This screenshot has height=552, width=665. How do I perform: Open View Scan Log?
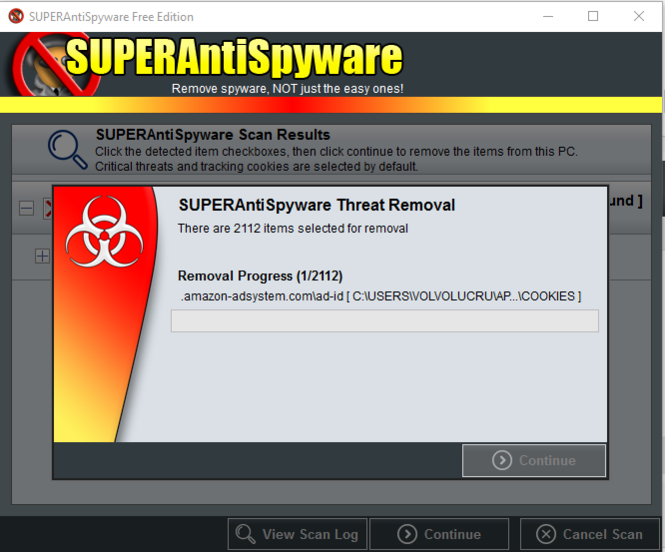pos(297,534)
